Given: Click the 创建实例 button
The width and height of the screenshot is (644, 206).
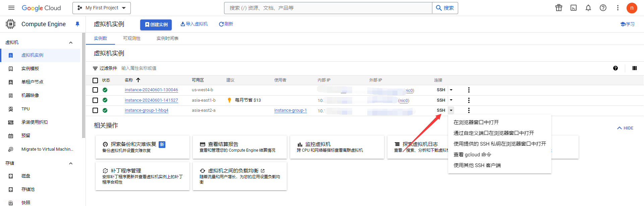Looking at the screenshot, I should [x=156, y=24].
